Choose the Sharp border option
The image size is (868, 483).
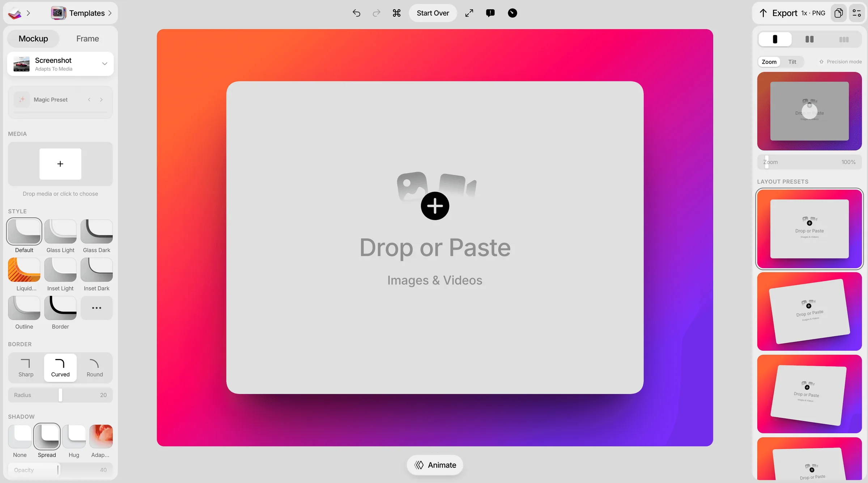click(x=26, y=368)
